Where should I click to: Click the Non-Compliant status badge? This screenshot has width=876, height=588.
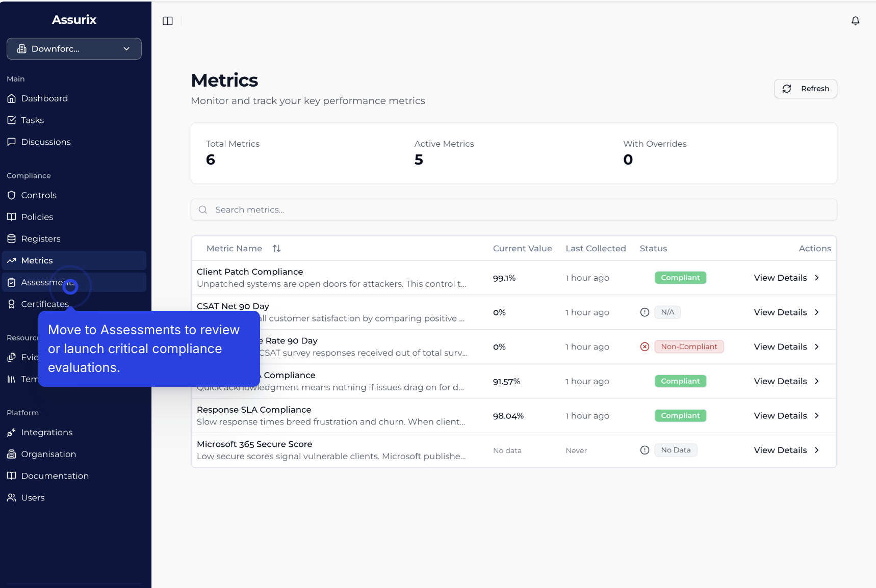point(688,346)
